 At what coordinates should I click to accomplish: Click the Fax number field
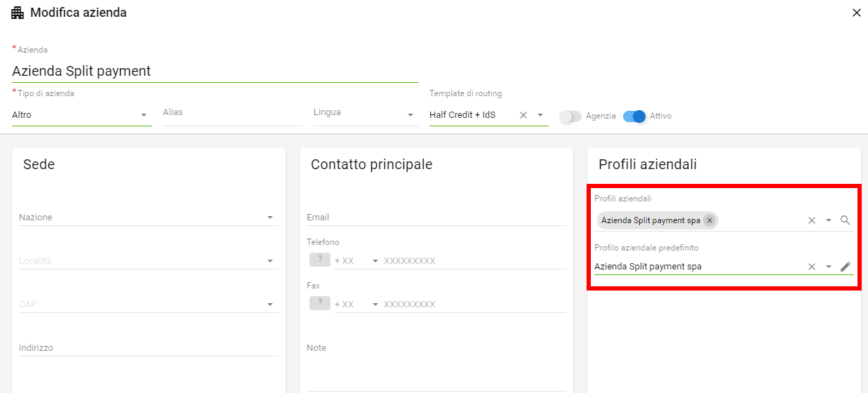[x=474, y=305]
